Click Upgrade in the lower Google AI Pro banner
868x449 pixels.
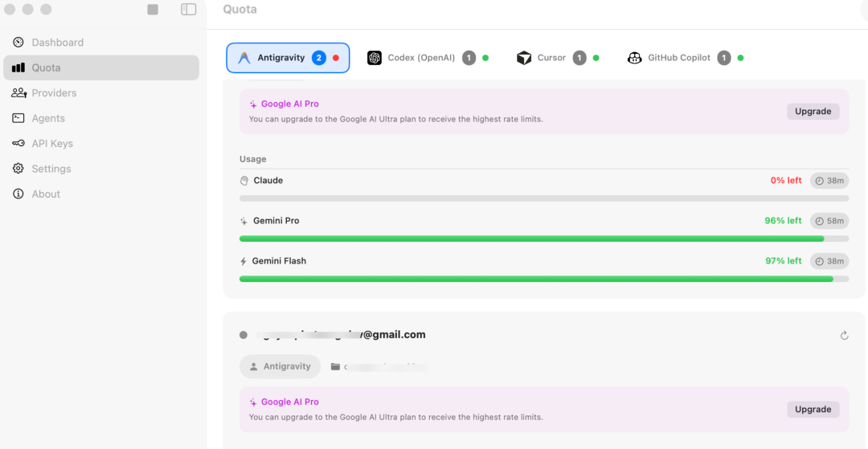813,409
